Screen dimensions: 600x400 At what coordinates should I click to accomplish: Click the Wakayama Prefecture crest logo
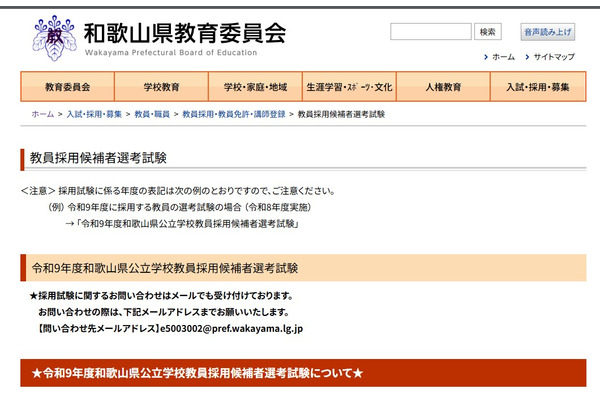click(54, 38)
